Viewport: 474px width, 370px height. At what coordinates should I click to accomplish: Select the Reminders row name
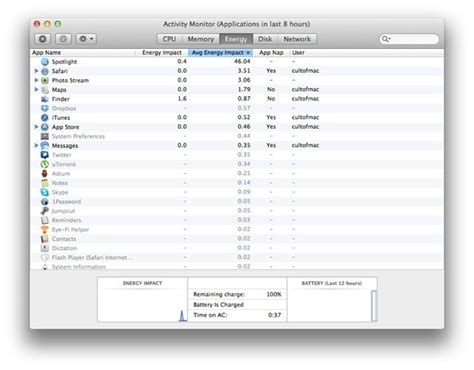tap(67, 220)
